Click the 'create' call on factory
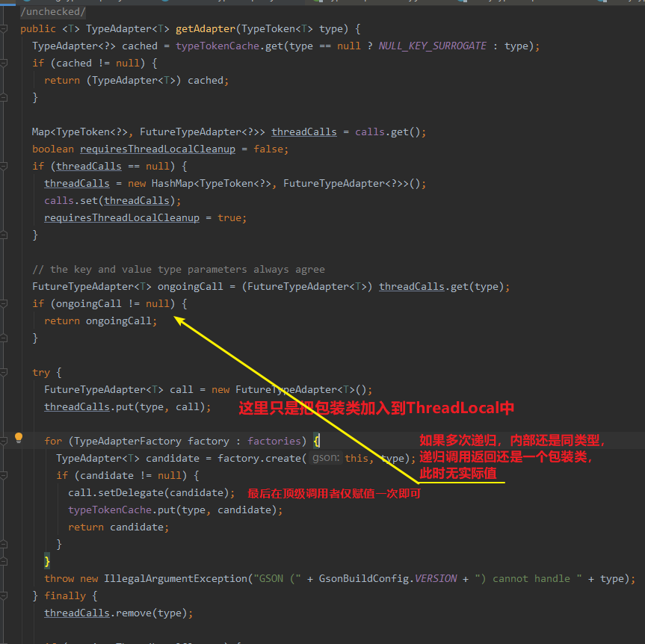 [x=283, y=459]
